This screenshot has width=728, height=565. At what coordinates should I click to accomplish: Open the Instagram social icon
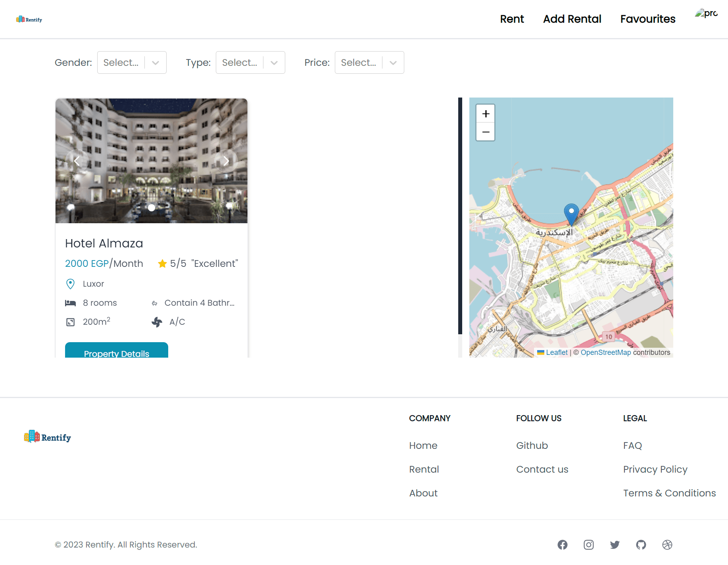(x=588, y=545)
